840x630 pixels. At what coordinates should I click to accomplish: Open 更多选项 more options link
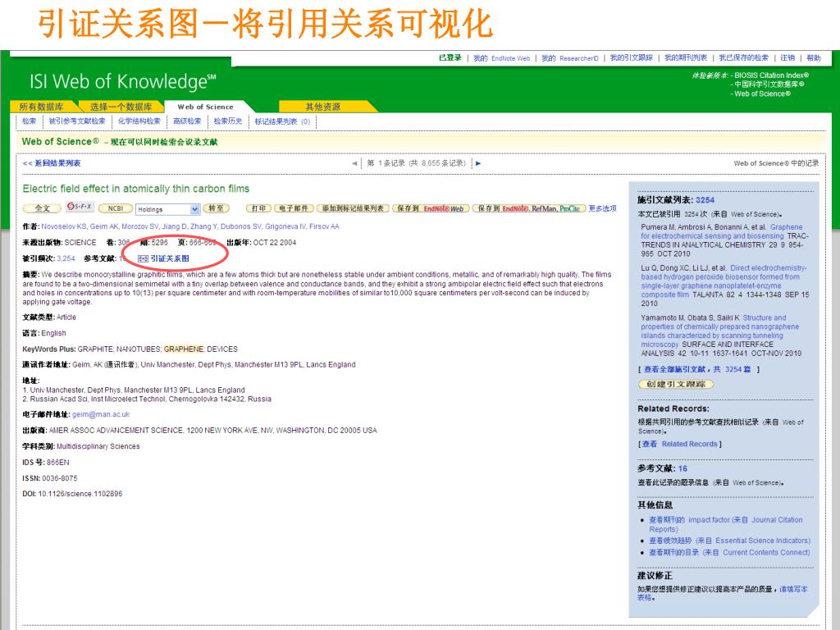(x=602, y=208)
